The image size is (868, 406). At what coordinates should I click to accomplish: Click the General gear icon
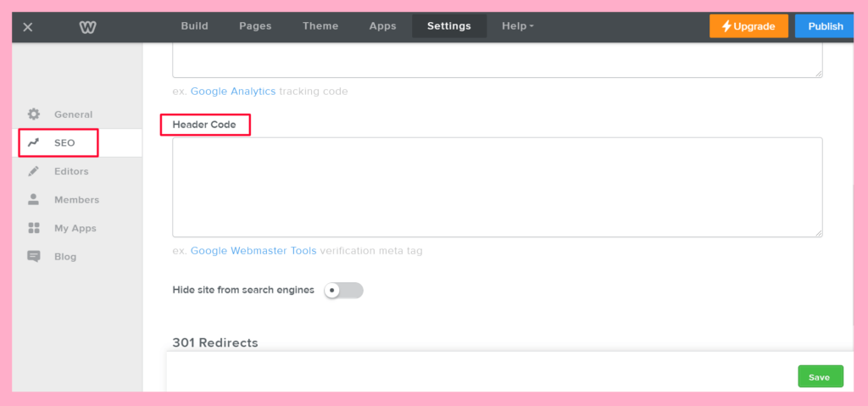point(34,114)
